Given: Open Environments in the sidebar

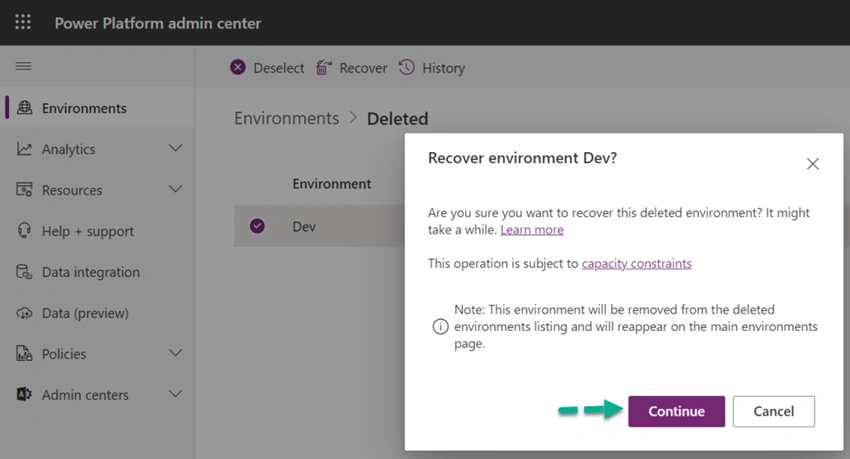Looking at the screenshot, I should click(x=98, y=107).
